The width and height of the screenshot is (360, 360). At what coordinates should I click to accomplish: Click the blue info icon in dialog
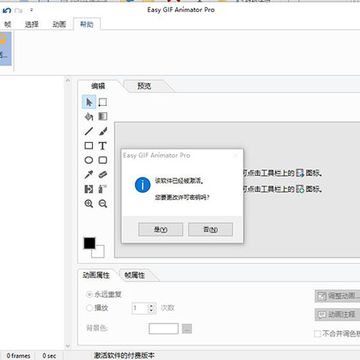click(x=143, y=185)
